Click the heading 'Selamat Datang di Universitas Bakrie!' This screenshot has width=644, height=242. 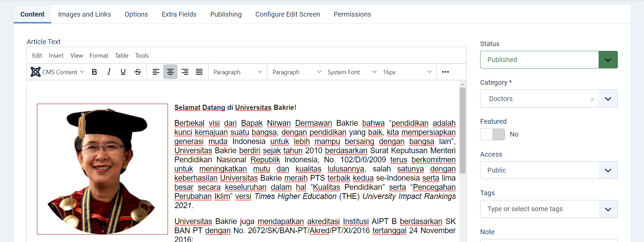[x=235, y=107]
